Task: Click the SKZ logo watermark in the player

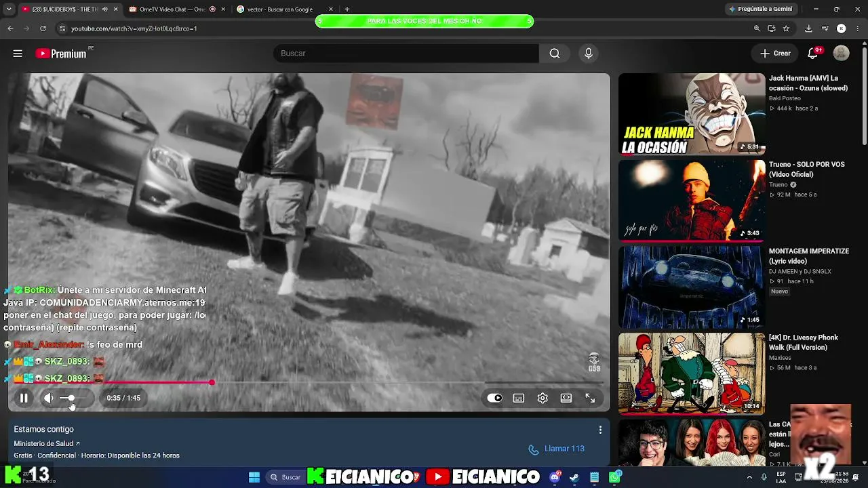Action: click(594, 362)
